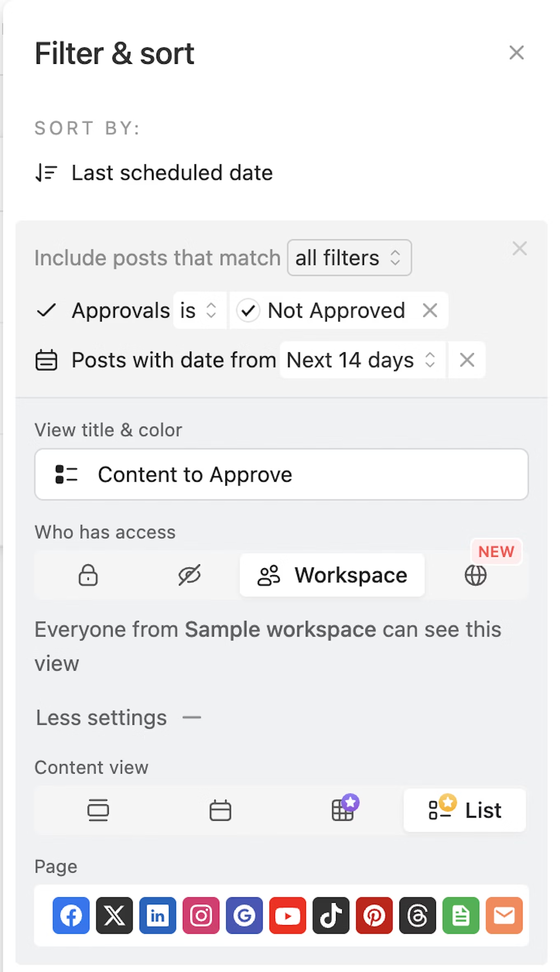Choose the Pinterest page icon
The image size is (560, 972).
coord(374,915)
